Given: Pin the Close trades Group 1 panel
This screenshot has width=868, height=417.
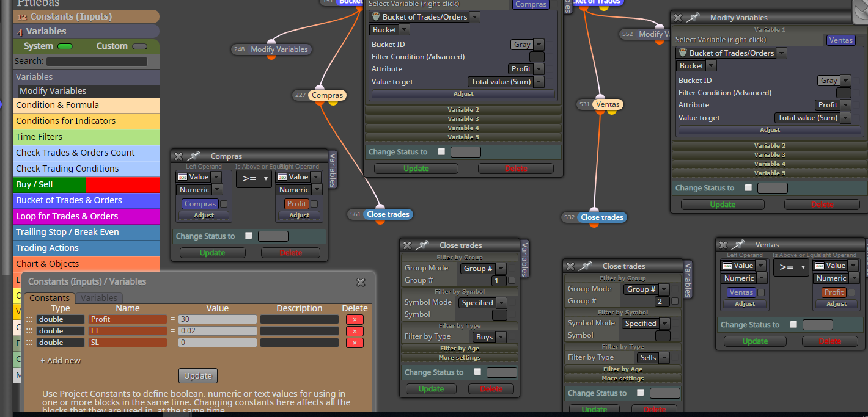Looking at the screenshot, I should point(422,245).
